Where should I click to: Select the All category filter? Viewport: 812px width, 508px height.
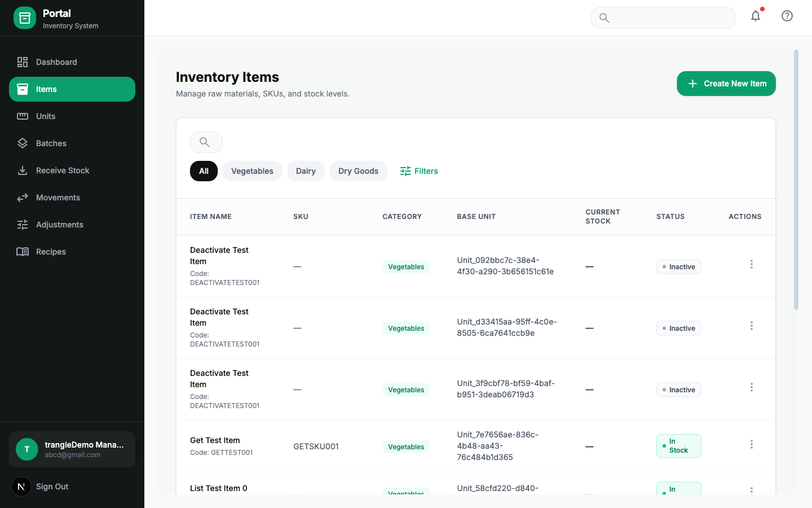pos(204,171)
